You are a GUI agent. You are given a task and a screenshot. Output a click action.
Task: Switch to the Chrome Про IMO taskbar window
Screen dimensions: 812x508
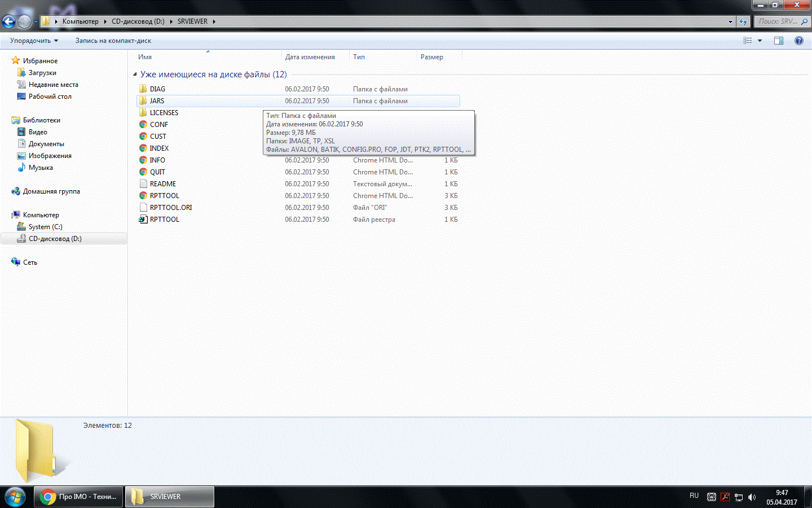78,497
